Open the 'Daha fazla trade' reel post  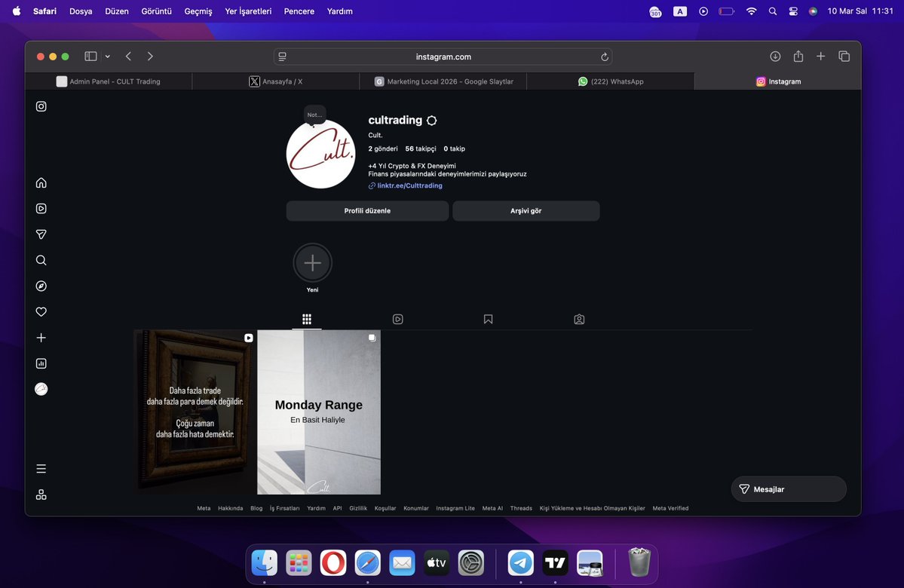195,412
